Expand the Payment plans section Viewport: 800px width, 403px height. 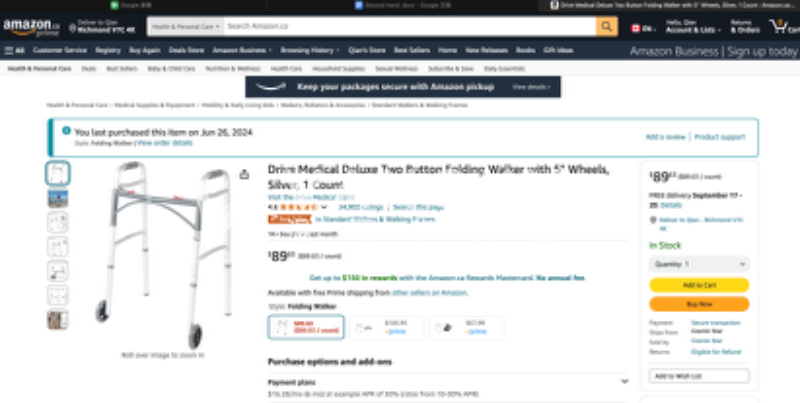click(448, 382)
